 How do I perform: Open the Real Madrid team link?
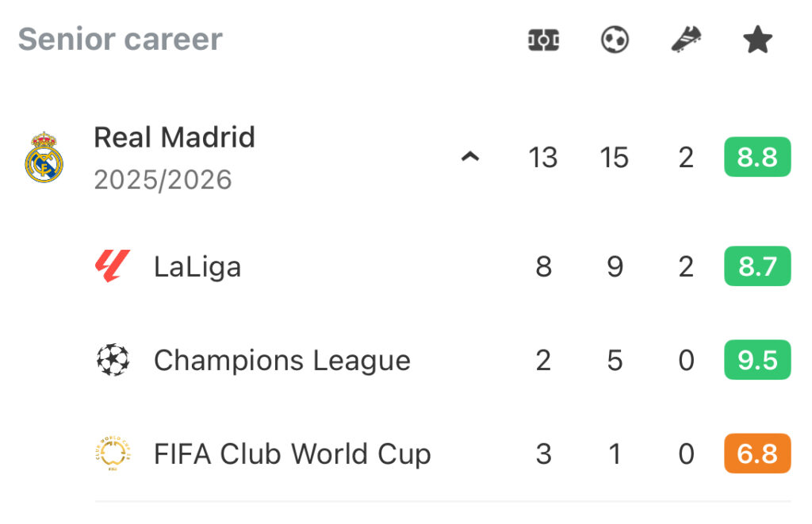pos(174,137)
